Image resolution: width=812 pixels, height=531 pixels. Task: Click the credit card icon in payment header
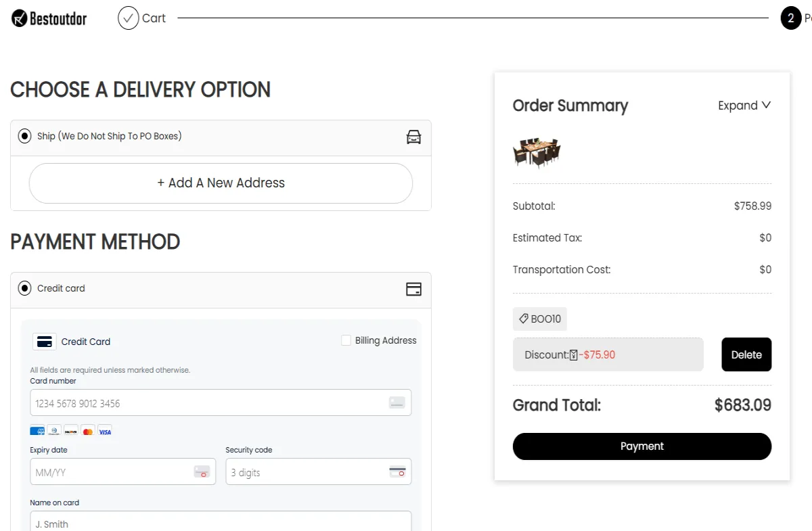[413, 289]
